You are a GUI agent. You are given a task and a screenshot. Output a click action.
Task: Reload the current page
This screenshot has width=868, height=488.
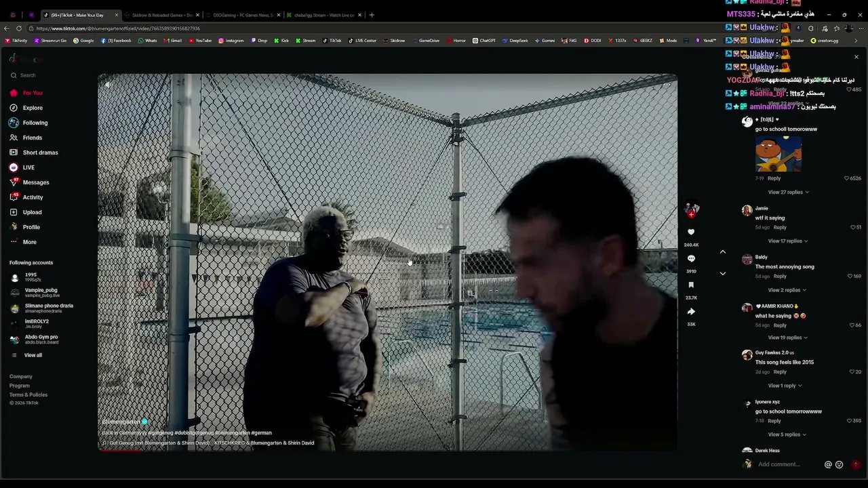pyautogui.click(x=19, y=28)
